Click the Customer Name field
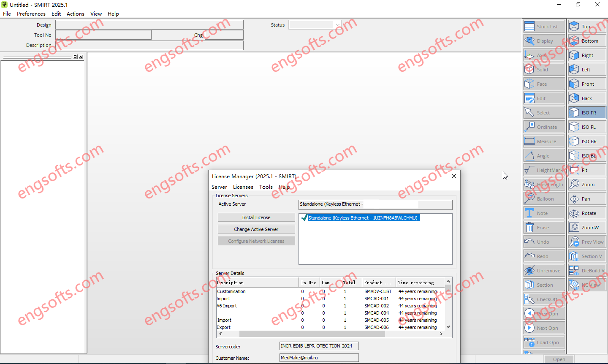Viewport: 608px width, 364px height. tap(319, 358)
